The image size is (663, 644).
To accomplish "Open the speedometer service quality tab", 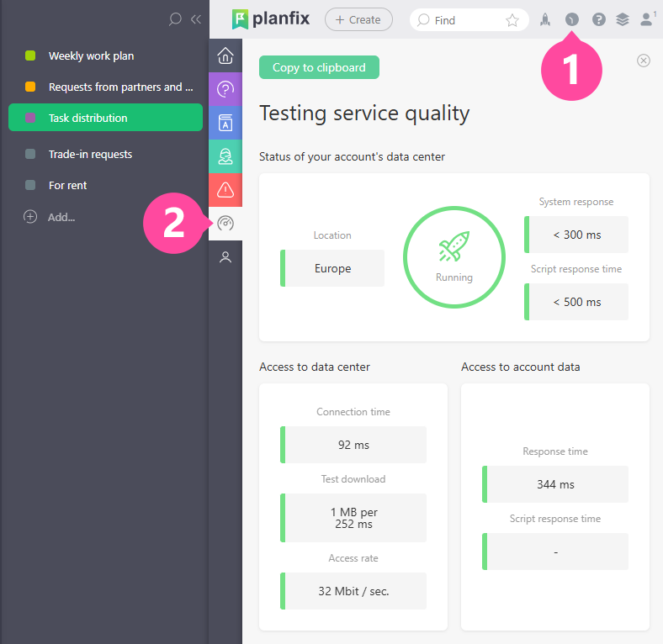I will tap(225, 224).
